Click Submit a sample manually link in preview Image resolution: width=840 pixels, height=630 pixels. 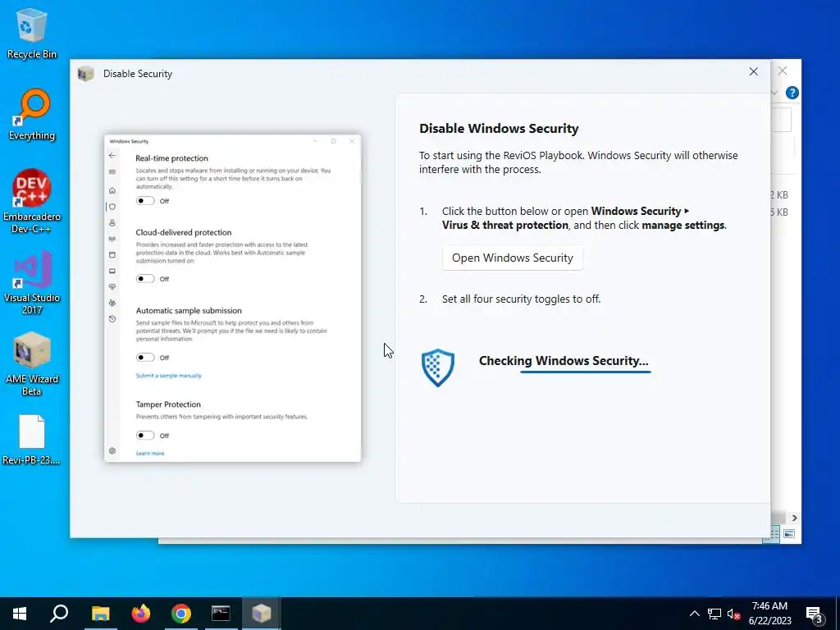click(168, 376)
